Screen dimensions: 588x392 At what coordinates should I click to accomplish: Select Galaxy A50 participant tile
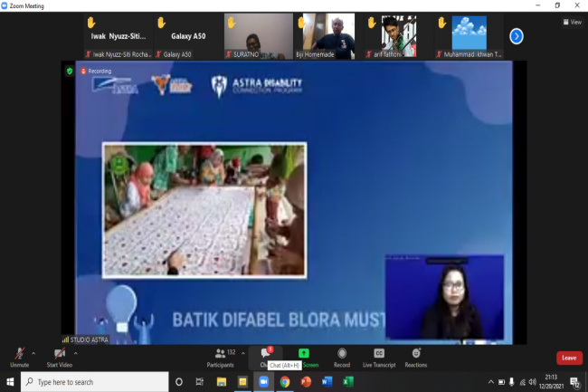point(188,36)
